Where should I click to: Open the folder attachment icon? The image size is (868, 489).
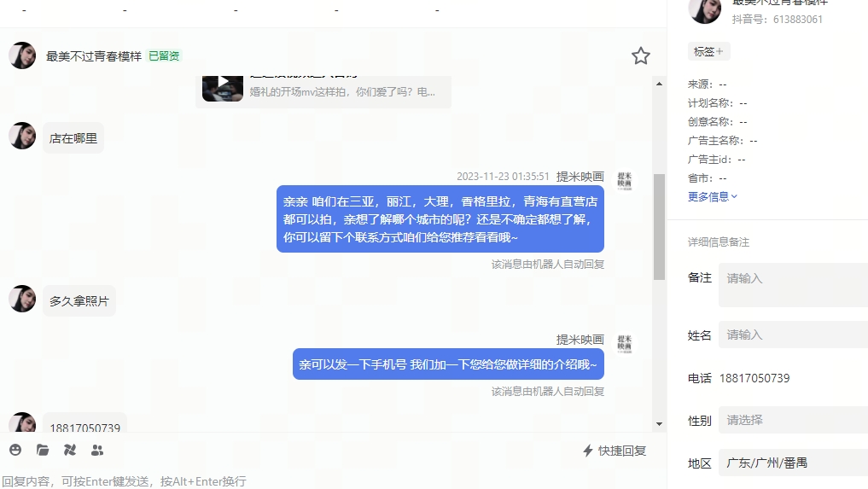[x=43, y=451]
